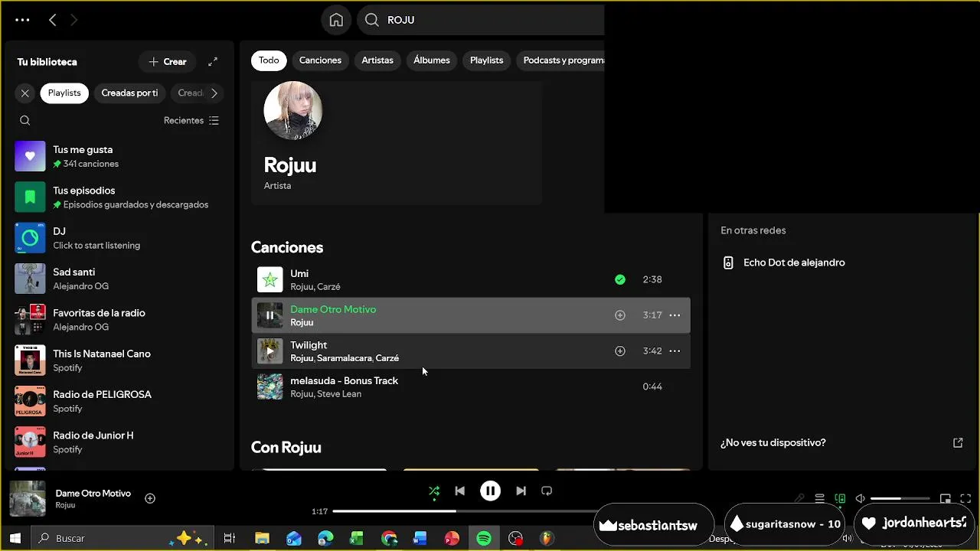Screen dimensions: 980x551
Task: Open File Explorer from the taskbar
Action: pyautogui.click(x=262, y=538)
